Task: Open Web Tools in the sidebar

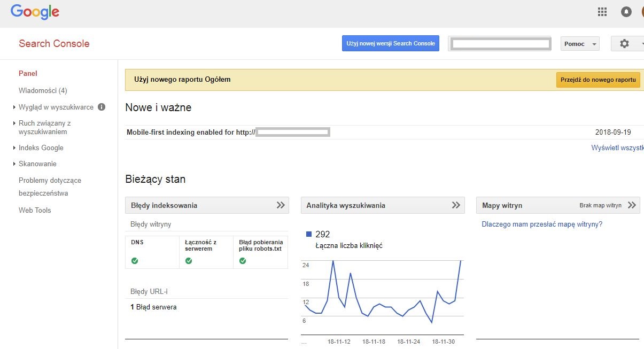Action: click(x=35, y=211)
